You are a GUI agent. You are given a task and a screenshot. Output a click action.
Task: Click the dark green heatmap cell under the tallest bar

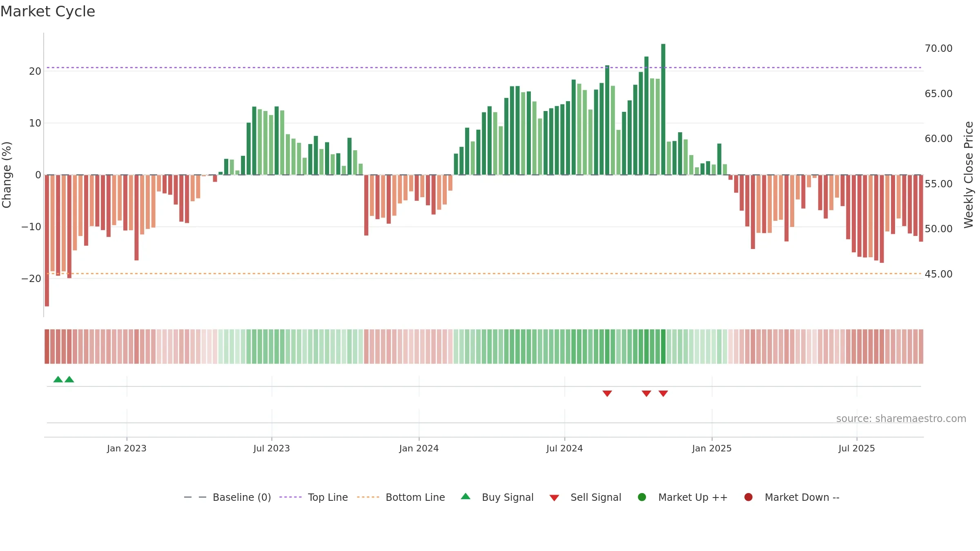pyautogui.click(x=663, y=347)
